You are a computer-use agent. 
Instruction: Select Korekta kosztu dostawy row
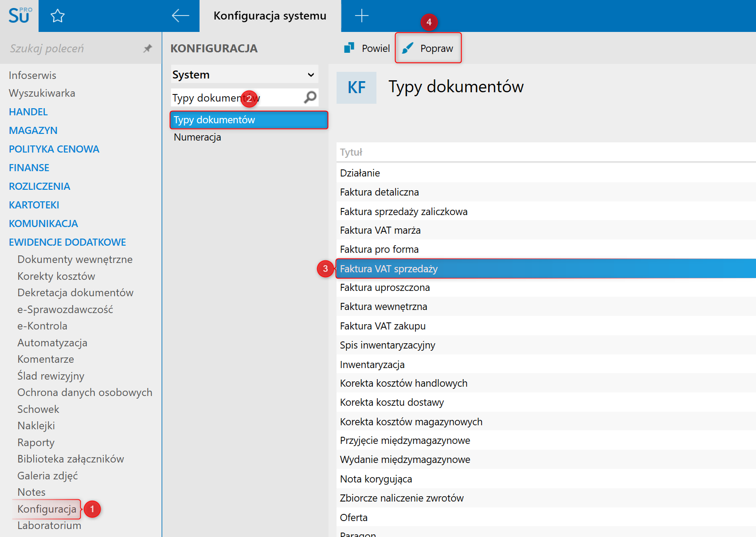(546, 402)
